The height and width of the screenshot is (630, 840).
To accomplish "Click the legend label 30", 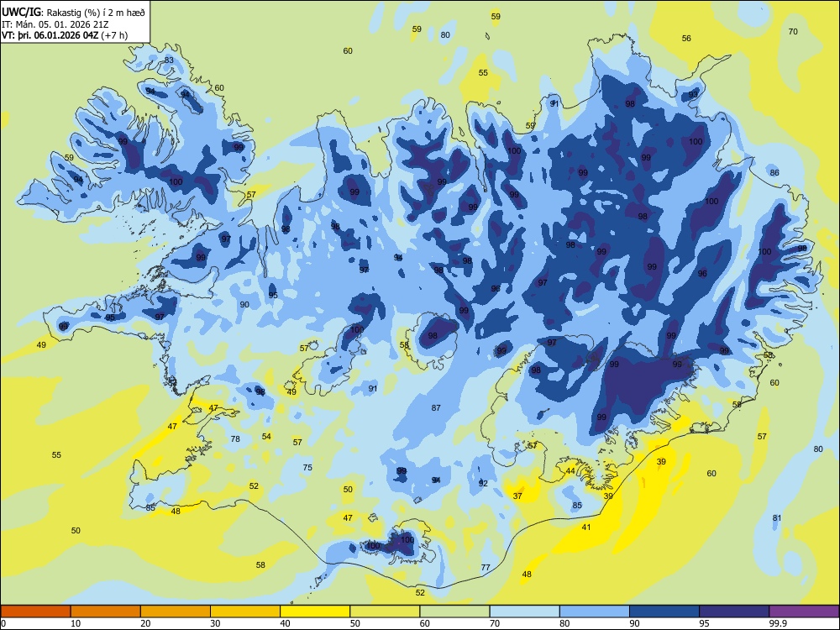I will pos(215,623).
